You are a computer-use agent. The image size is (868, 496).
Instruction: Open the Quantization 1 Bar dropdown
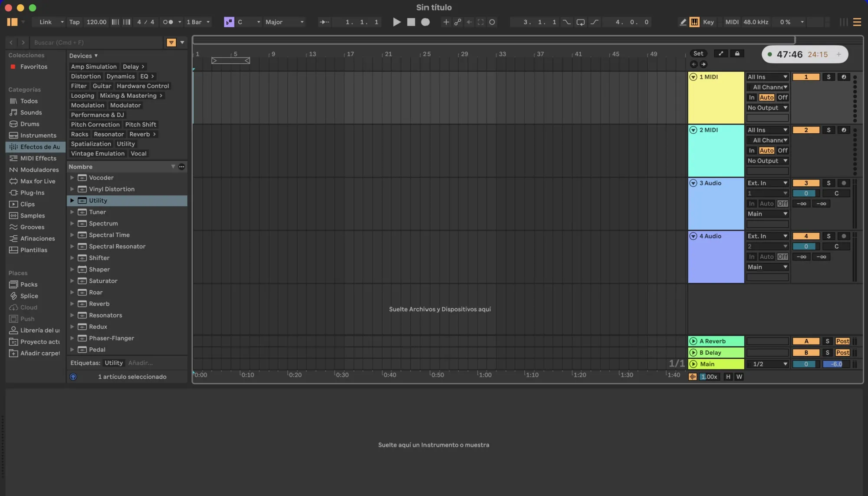pos(198,22)
